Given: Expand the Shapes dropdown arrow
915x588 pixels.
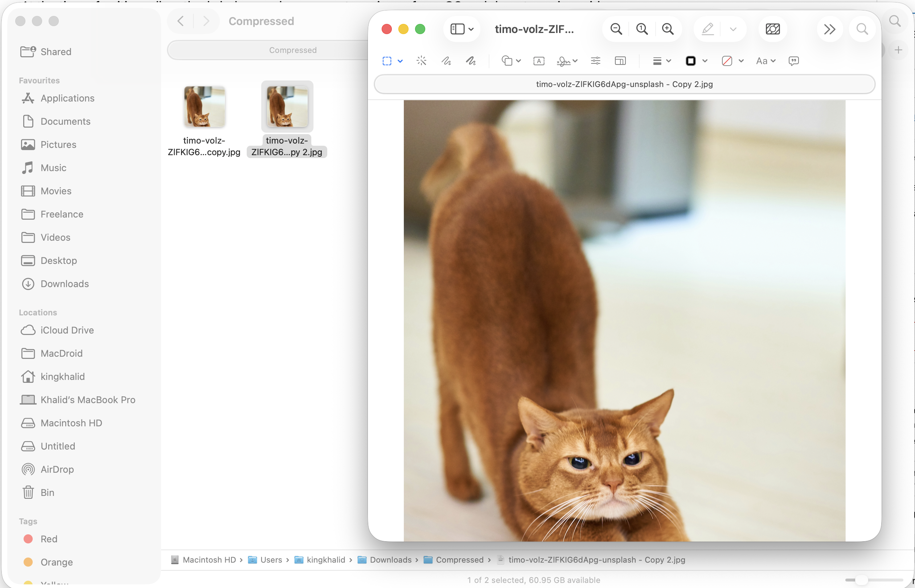Looking at the screenshot, I should point(518,61).
